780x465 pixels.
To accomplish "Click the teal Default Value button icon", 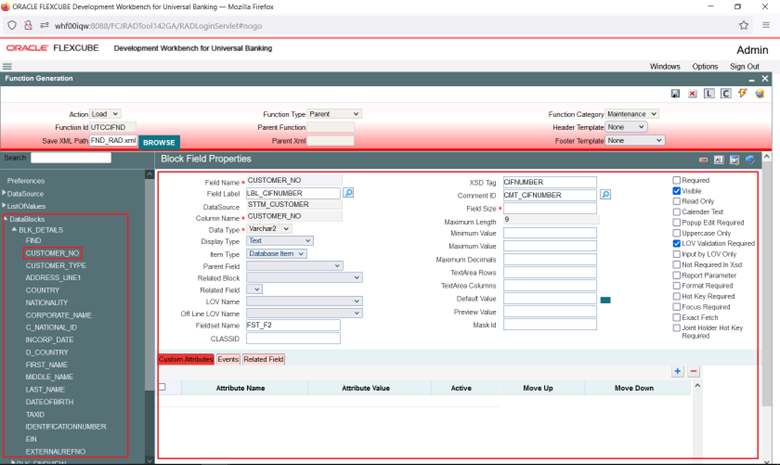I will [605, 300].
